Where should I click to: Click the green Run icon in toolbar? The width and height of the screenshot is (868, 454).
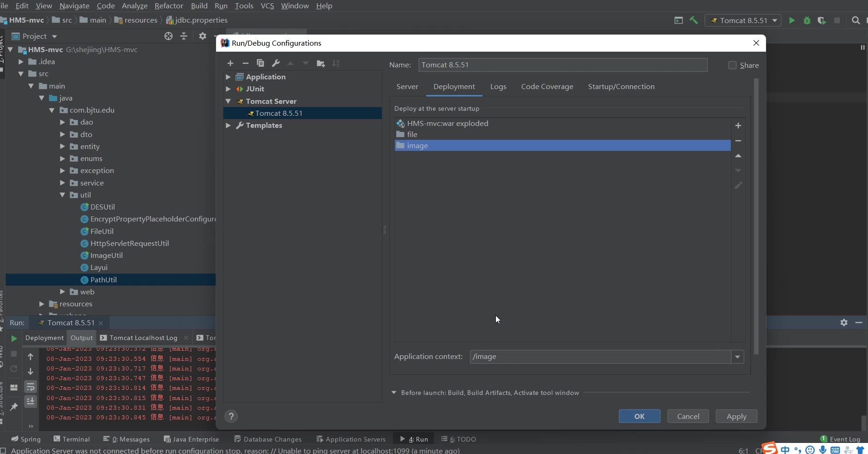click(x=792, y=20)
